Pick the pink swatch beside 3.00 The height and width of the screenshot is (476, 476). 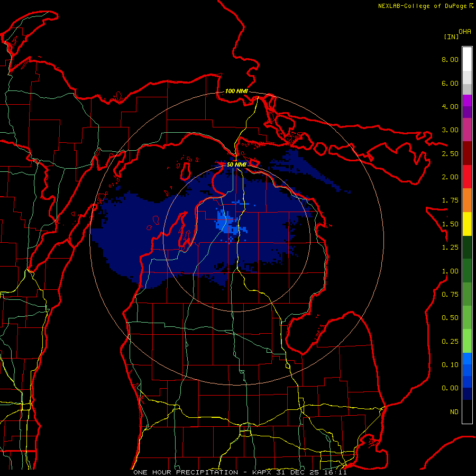[467, 130]
